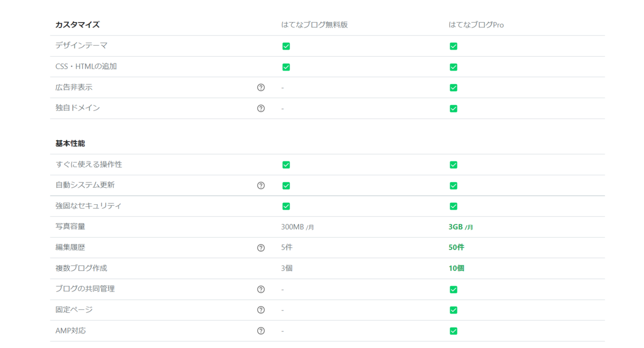The width and height of the screenshot is (644, 348).
Task: Click free-version checkmark in すぐに使える操作性 row
Action: click(x=286, y=165)
